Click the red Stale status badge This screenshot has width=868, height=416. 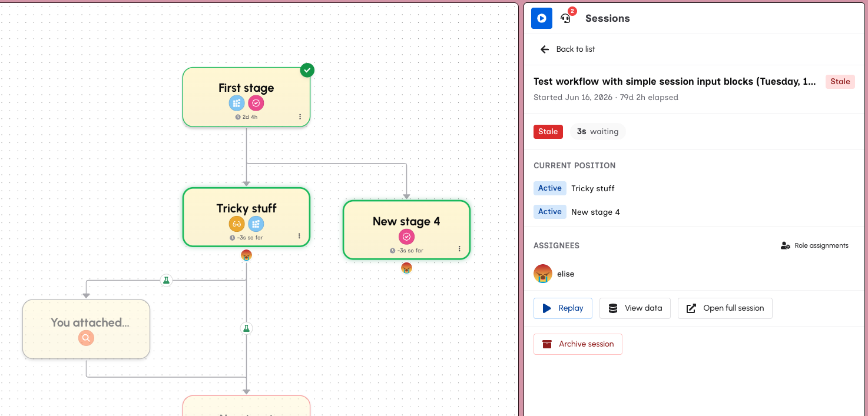tap(548, 132)
